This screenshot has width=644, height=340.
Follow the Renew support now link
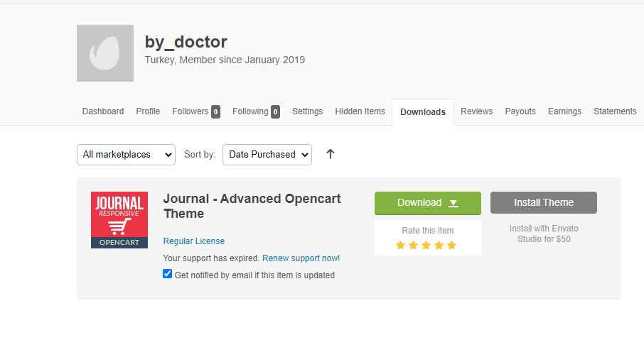click(301, 258)
